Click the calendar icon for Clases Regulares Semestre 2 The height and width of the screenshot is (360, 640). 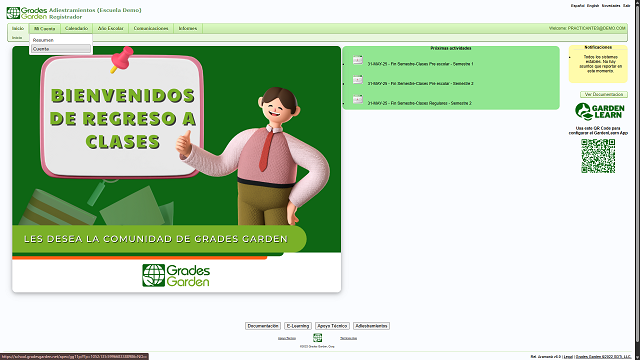point(358,99)
